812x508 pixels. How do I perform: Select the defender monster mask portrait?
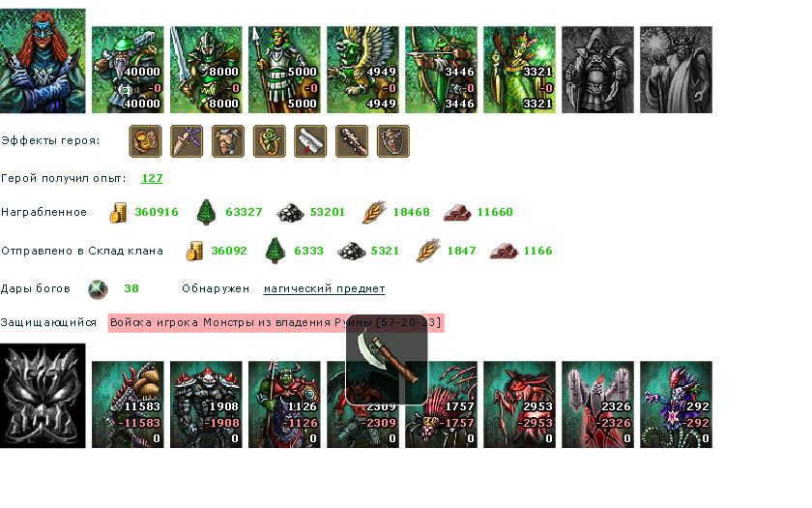coord(43,396)
